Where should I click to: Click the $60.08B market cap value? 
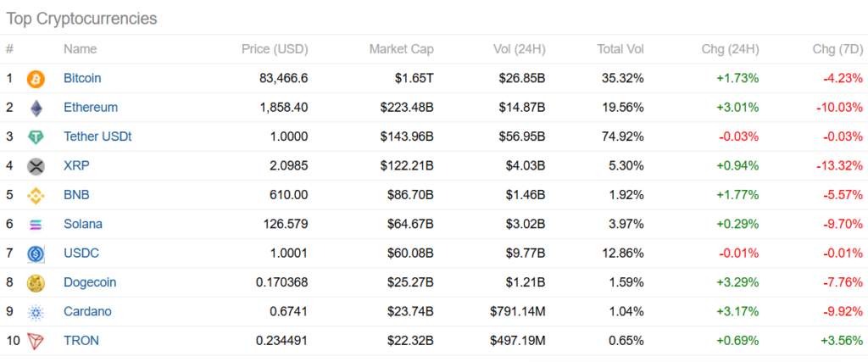(x=410, y=253)
